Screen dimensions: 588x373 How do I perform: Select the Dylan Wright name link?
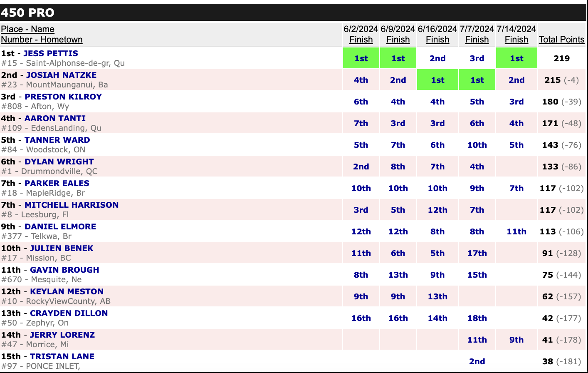[59, 162]
